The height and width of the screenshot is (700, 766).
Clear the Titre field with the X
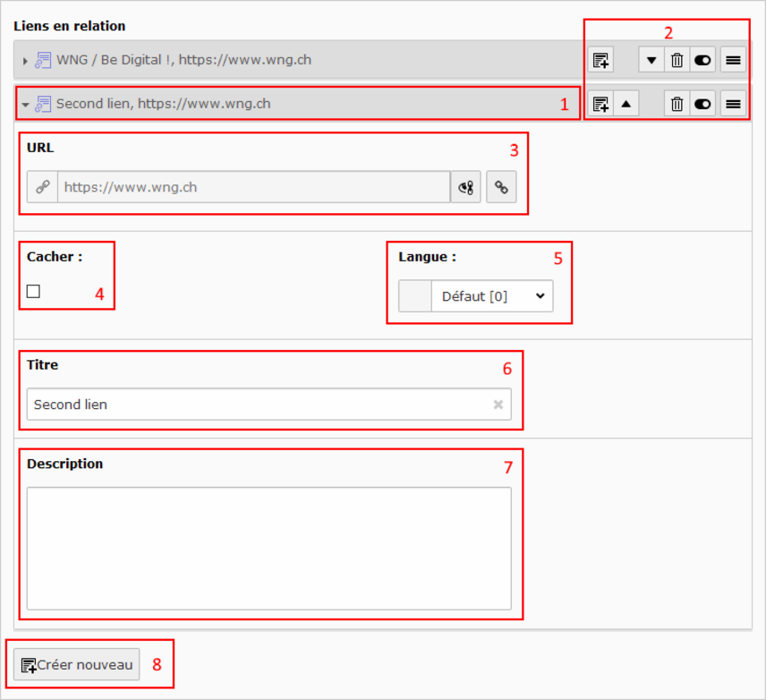[x=498, y=405]
